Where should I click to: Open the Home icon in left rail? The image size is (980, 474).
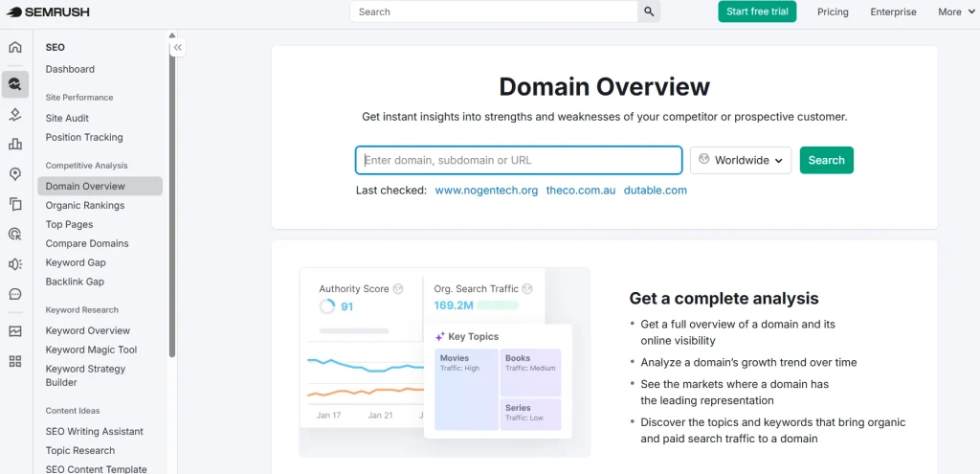click(15, 48)
